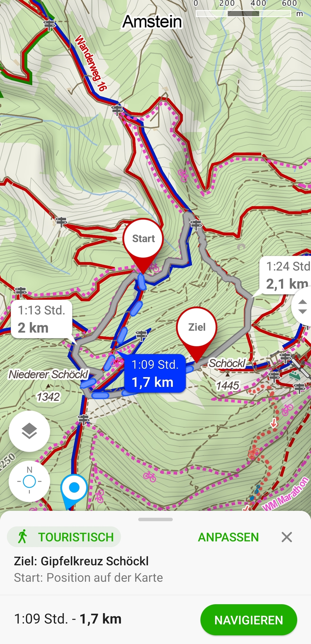Tap the Ziel: Gipfelkreuz Schöckl text
The width and height of the screenshot is (311, 644).
[x=81, y=561]
